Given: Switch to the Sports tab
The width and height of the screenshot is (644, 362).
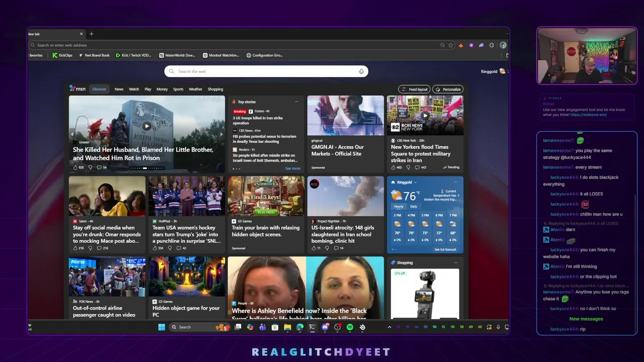Looking at the screenshot, I should (x=178, y=89).
